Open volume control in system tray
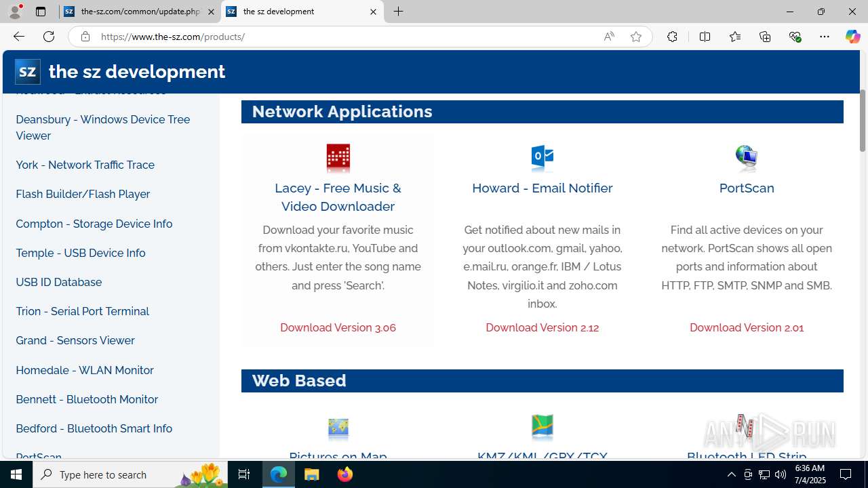Image resolution: width=868 pixels, height=488 pixels. (781, 474)
